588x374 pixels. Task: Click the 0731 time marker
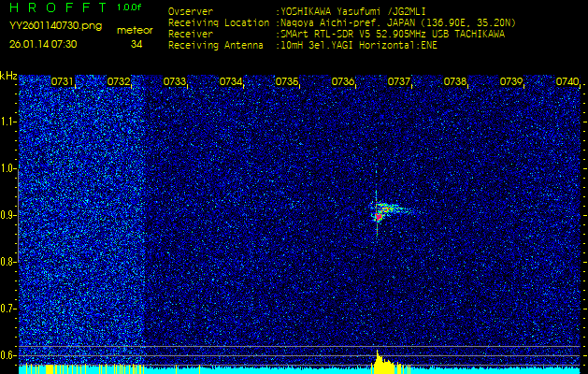click(x=63, y=82)
